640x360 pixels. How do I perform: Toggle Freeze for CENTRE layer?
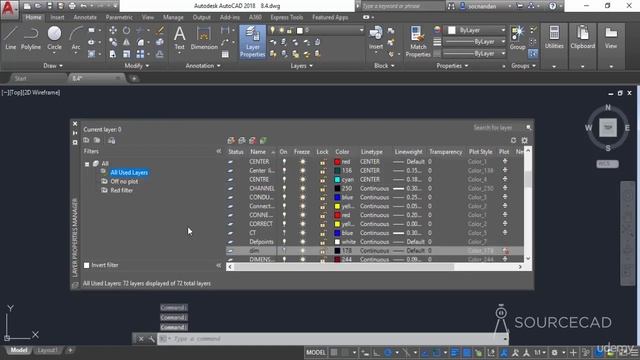pos(302,180)
